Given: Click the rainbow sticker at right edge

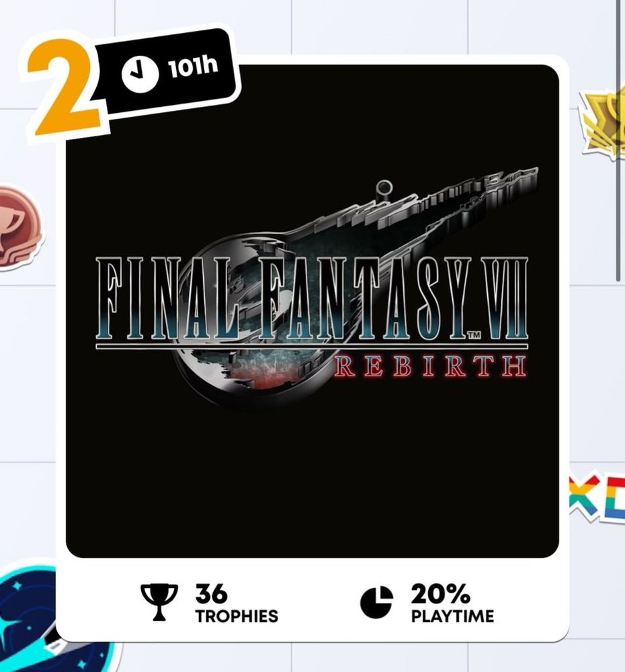Looking at the screenshot, I should 597,497.
